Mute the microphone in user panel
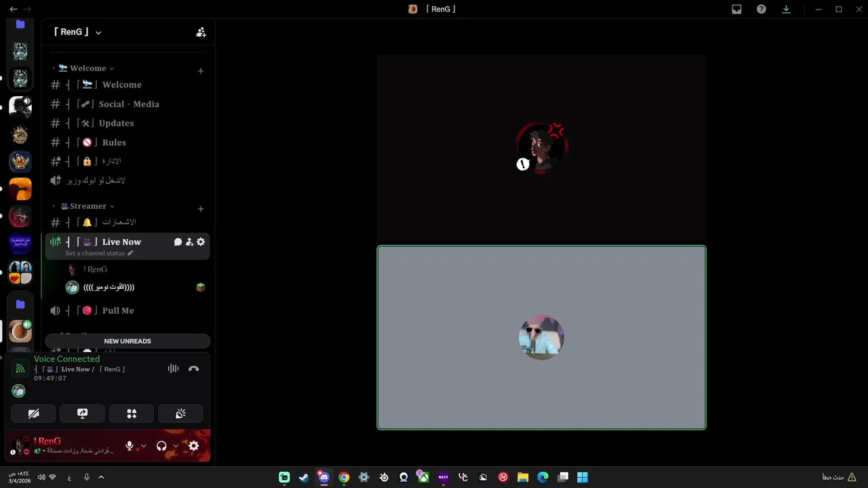Viewport: 868px width, 488px height. (x=130, y=446)
